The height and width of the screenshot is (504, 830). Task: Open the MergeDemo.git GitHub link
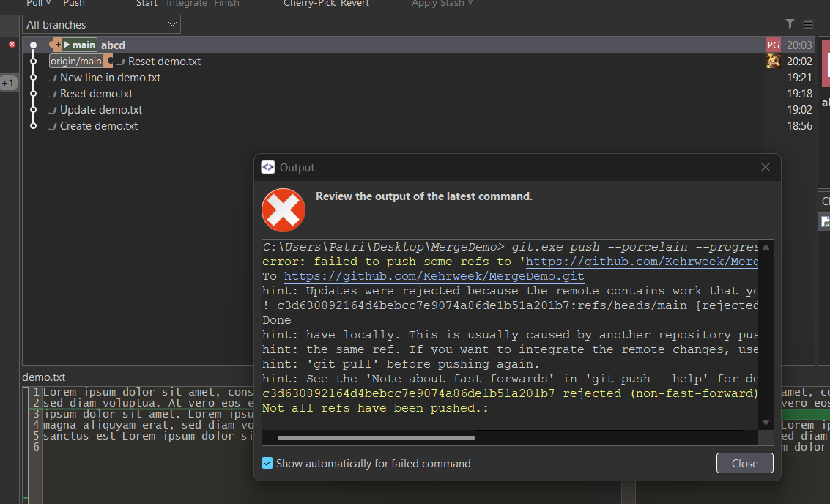click(x=434, y=277)
